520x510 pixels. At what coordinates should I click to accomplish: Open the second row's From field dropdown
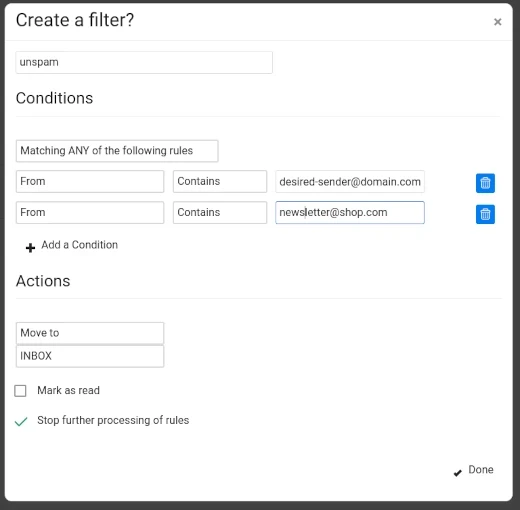tap(90, 212)
